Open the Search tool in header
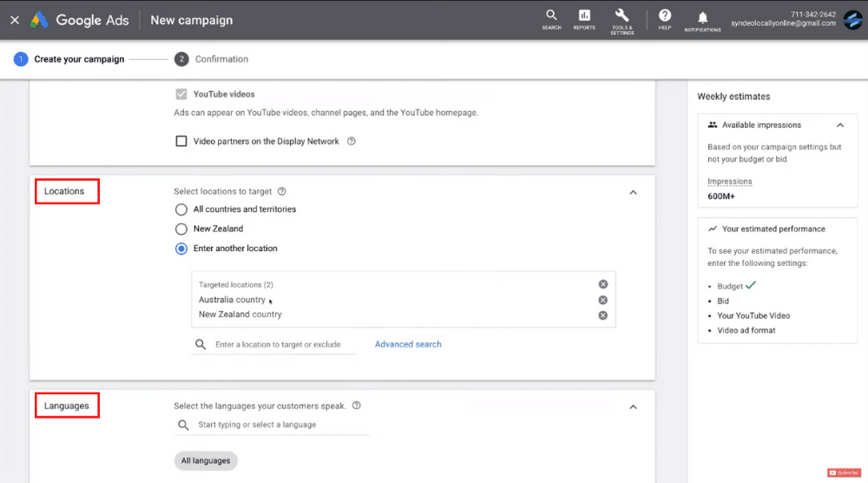This screenshot has width=868, height=483. pyautogui.click(x=551, y=19)
